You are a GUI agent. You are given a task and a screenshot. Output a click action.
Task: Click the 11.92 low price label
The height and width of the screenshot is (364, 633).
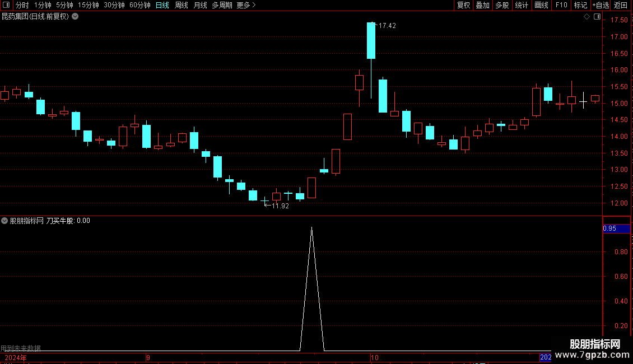coord(280,206)
